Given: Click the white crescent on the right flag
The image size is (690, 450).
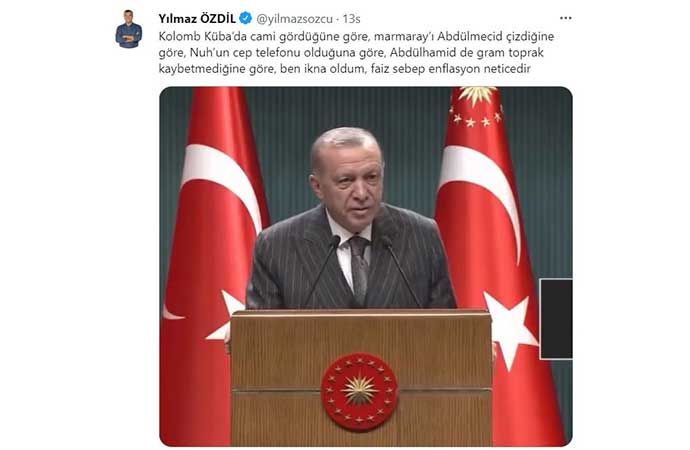Looking at the screenshot, I should point(482,194).
